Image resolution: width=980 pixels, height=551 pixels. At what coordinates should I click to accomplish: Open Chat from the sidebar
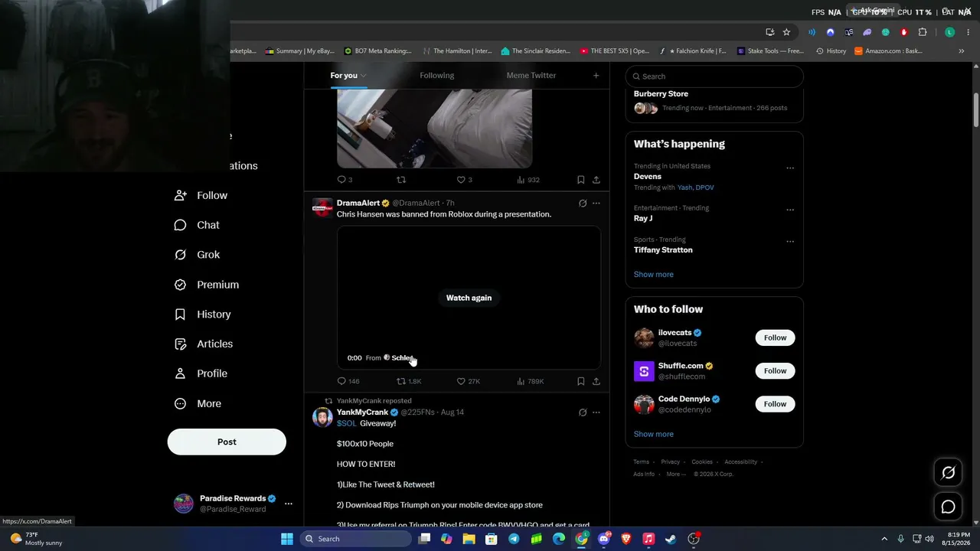[x=197, y=225]
